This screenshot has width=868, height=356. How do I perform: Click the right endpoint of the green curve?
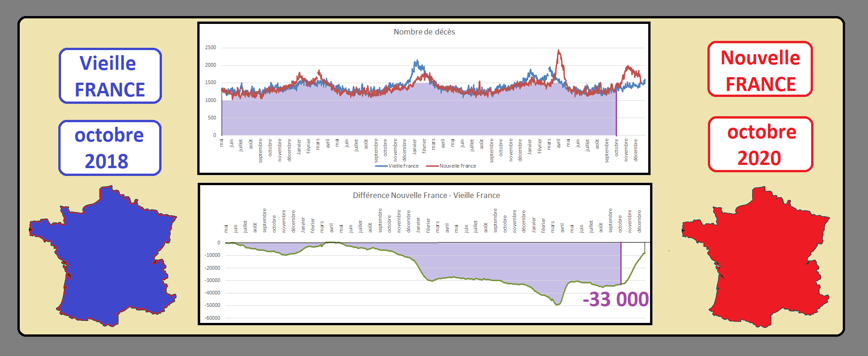(x=645, y=253)
